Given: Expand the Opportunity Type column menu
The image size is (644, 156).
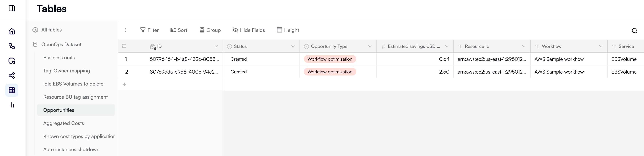Looking at the screenshot, I should [x=370, y=46].
